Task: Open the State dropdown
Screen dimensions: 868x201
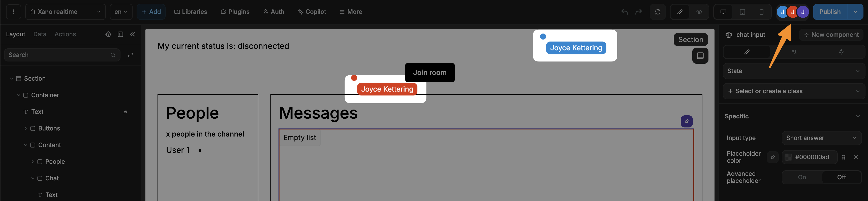Action: point(794,71)
